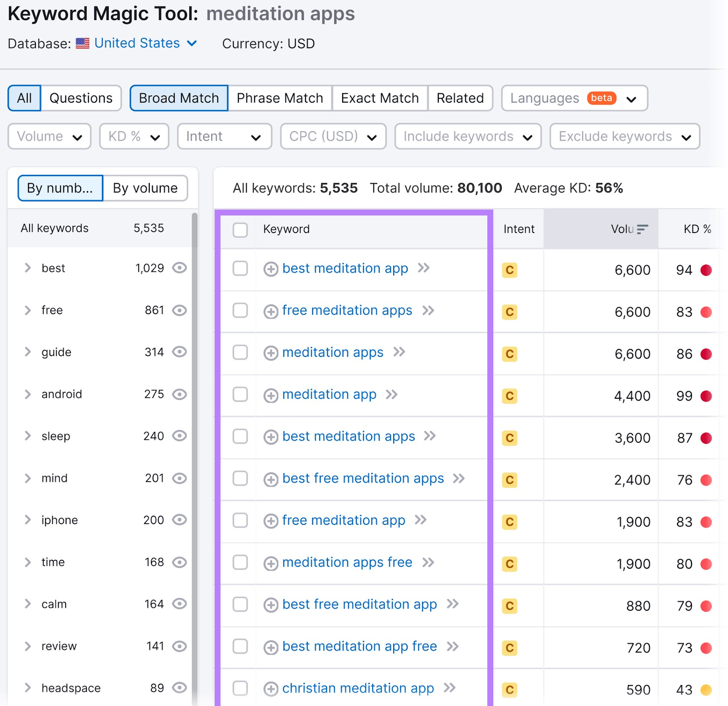Click the KD indicator dot for 76
728x706 pixels.
tap(706, 480)
